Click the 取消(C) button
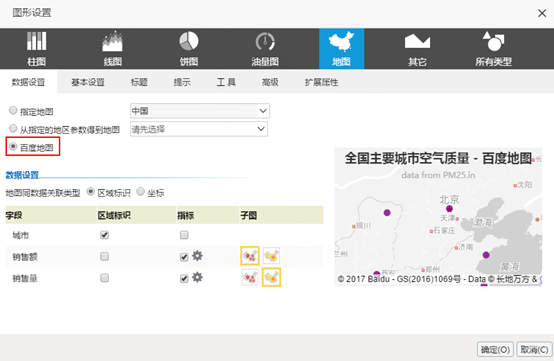The width and height of the screenshot is (554, 361). [535, 350]
